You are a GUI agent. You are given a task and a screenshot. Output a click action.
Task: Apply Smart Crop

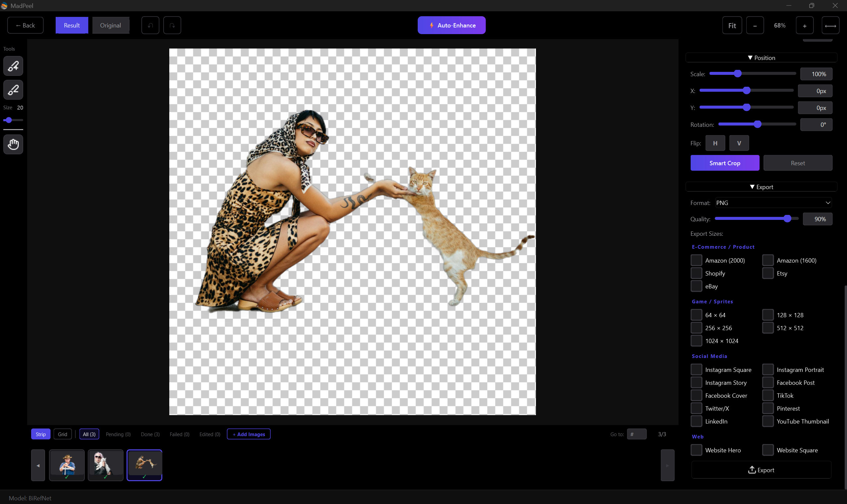[x=724, y=163]
